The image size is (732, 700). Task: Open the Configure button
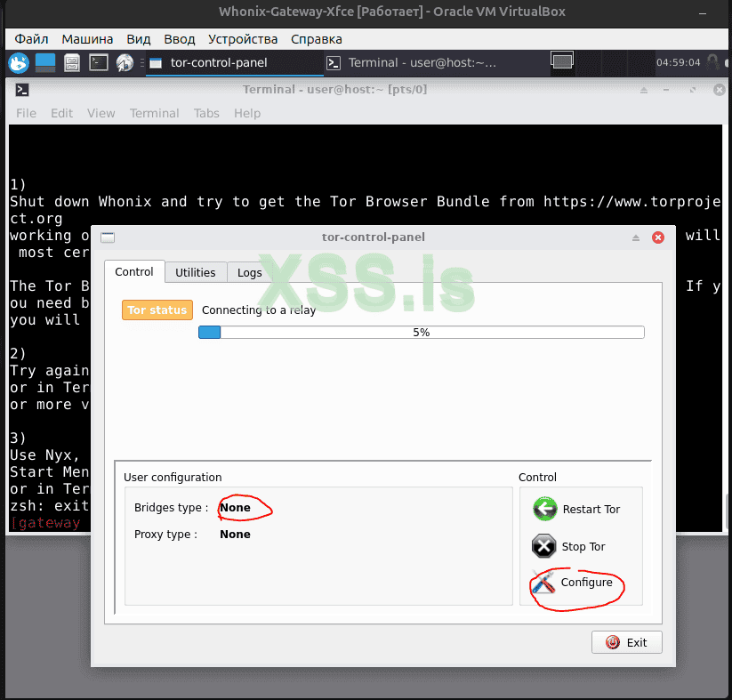point(573,583)
